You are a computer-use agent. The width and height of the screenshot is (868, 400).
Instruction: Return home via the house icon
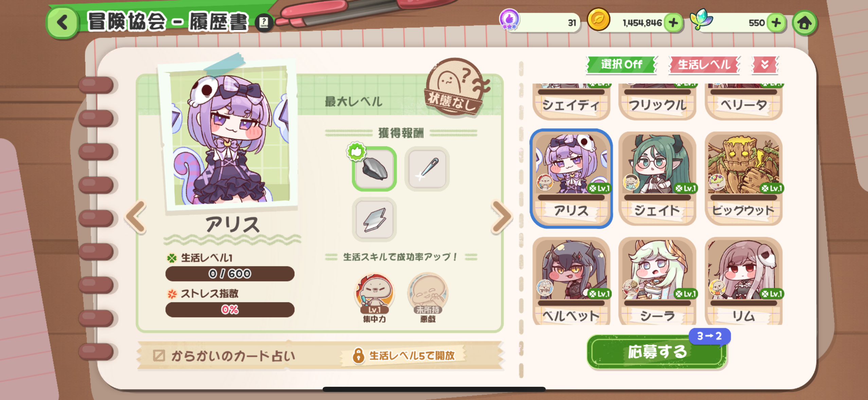pos(804,23)
